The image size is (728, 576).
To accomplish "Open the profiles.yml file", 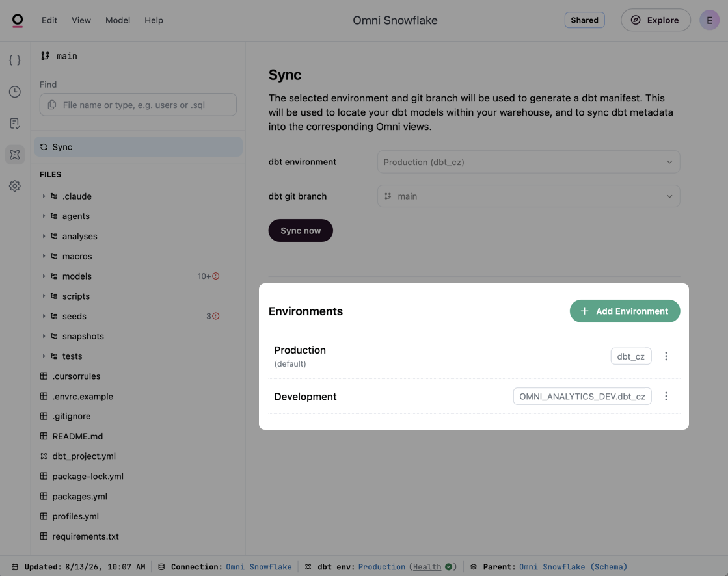I will point(75,516).
